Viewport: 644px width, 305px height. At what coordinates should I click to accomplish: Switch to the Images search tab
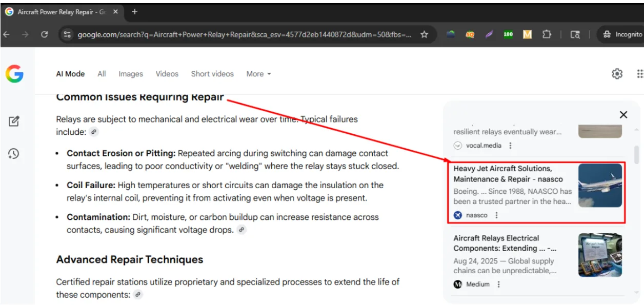tap(131, 74)
